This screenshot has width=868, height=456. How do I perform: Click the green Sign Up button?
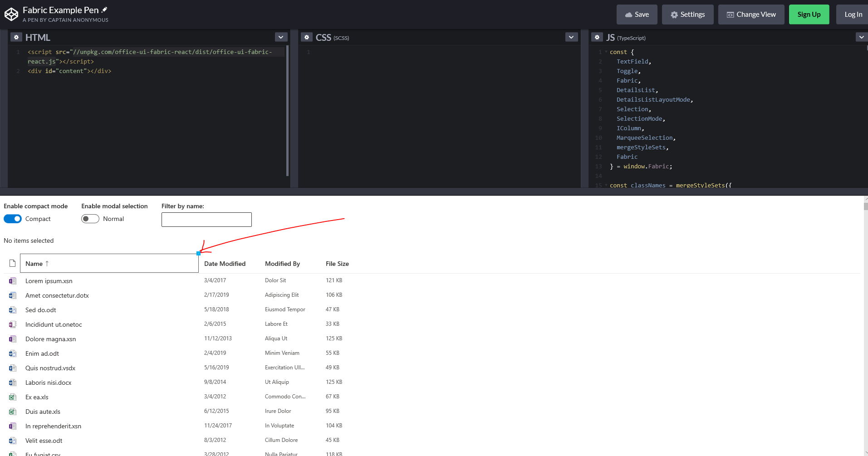809,15
